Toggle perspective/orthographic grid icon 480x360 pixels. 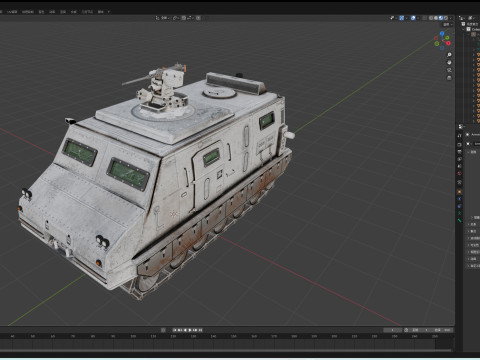(x=449, y=78)
